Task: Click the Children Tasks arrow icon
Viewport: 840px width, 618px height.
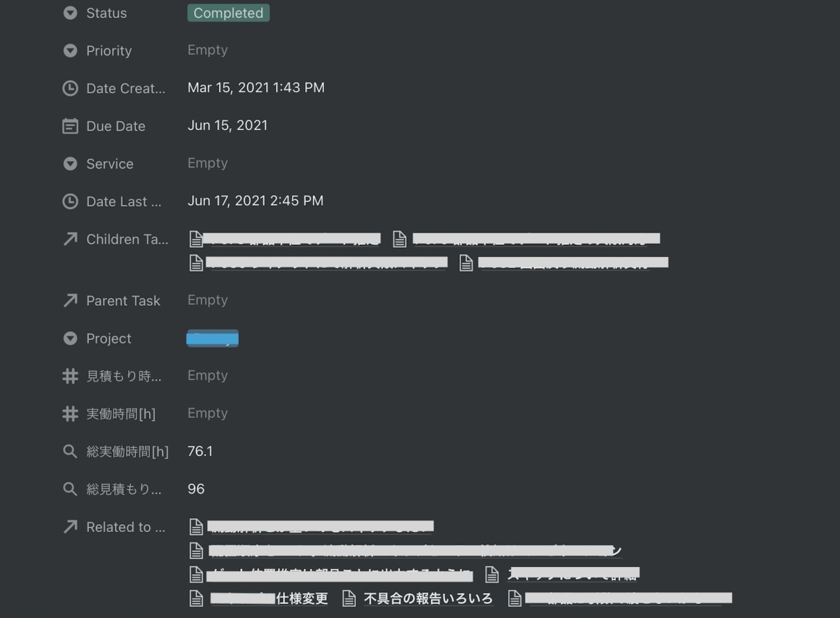Action: pyautogui.click(x=70, y=239)
